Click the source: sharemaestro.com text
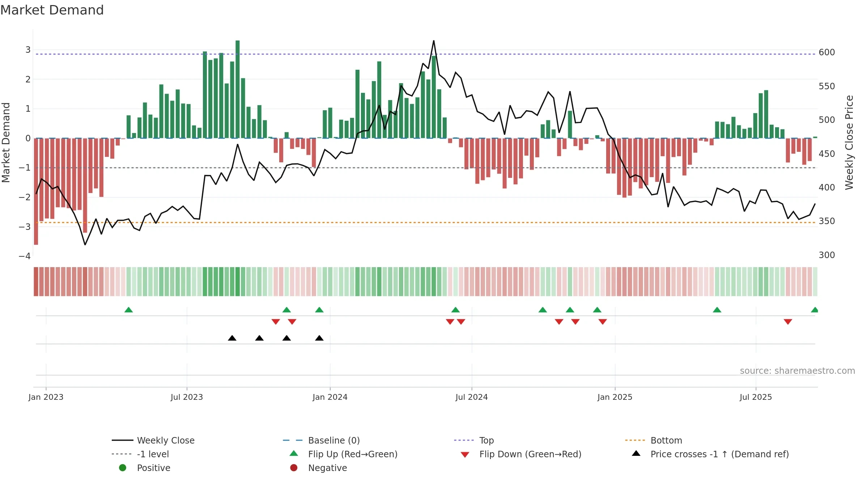Screen dimensions: 868x488 tap(797, 371)
